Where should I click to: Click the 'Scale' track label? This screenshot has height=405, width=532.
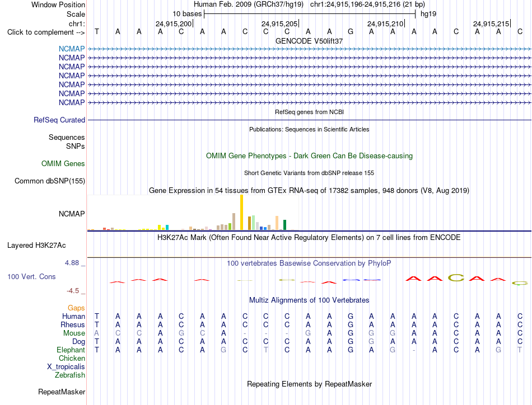point(76,14)
